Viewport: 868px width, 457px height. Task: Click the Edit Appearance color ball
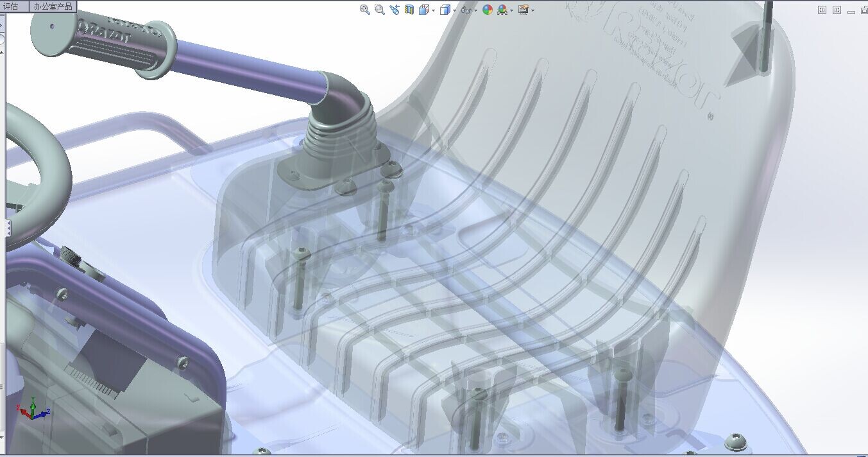point(488,10)
